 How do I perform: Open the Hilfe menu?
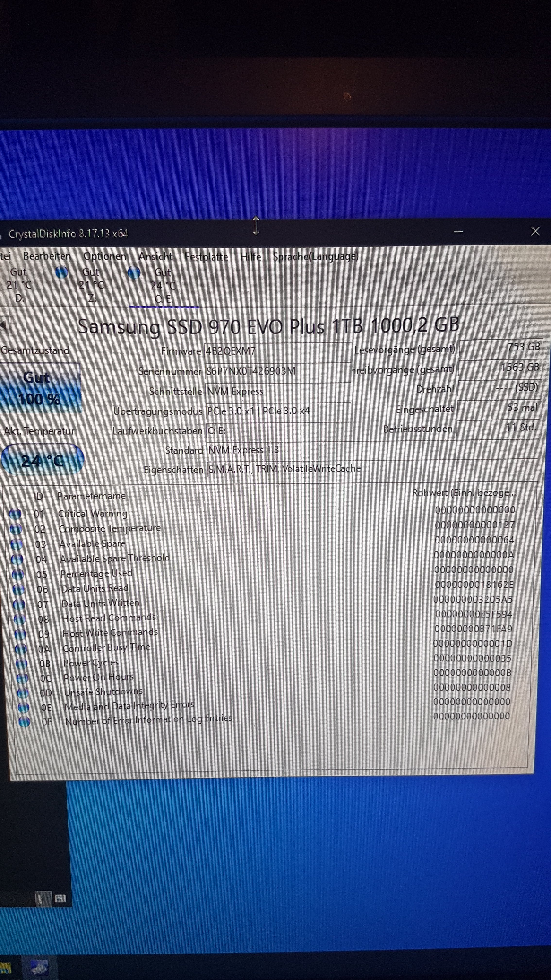coord(250,257)
